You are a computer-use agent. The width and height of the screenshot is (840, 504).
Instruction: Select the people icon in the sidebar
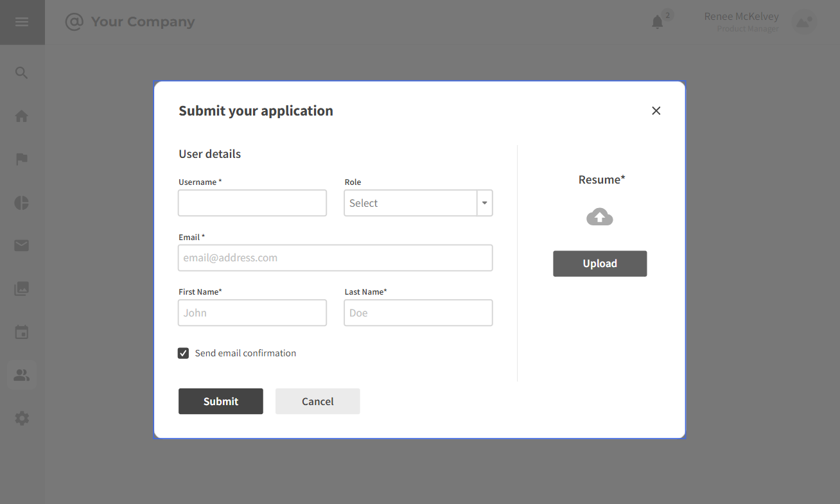pos(21,375)
